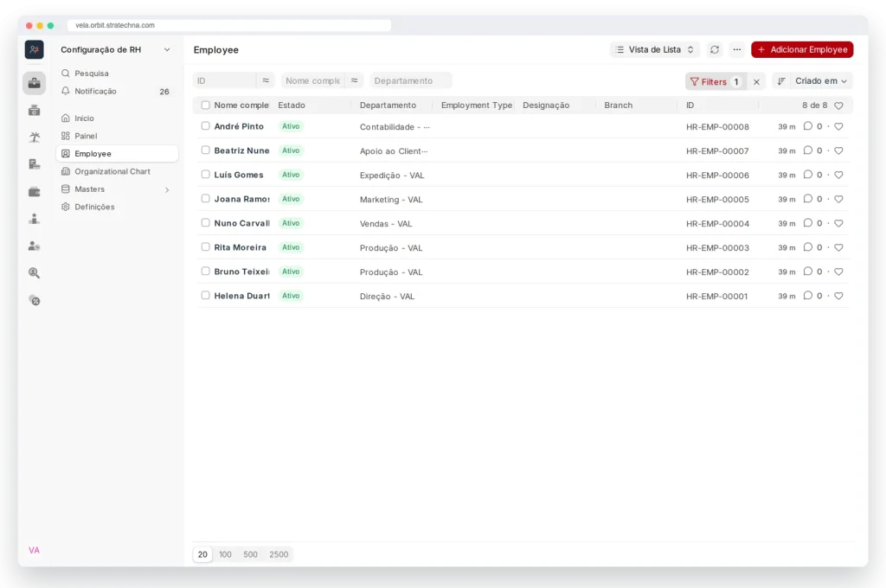
Task: Click heart icon on Helena Duarte row
Action: (x=838, y=296)
